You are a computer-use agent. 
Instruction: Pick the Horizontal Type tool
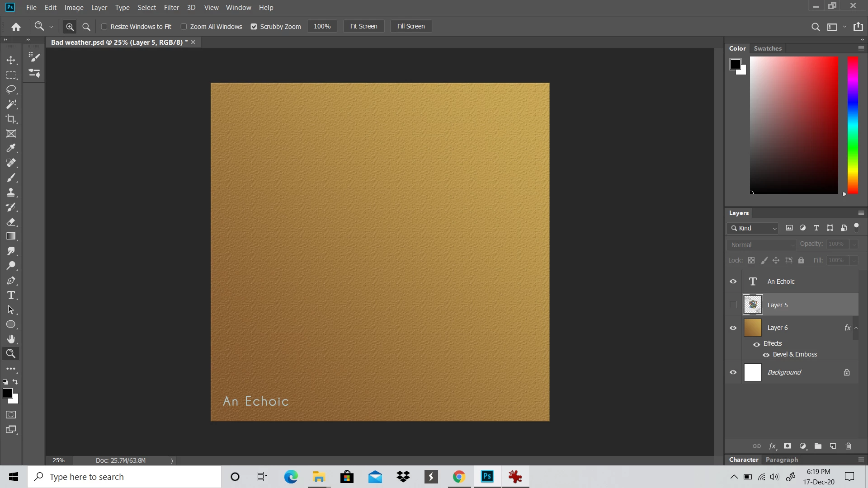(x=11, y=295)
